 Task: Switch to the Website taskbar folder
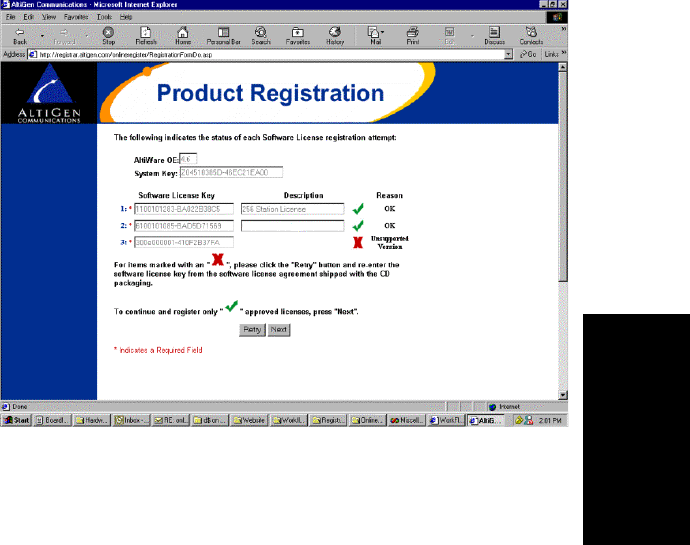[x=250, y=420]
